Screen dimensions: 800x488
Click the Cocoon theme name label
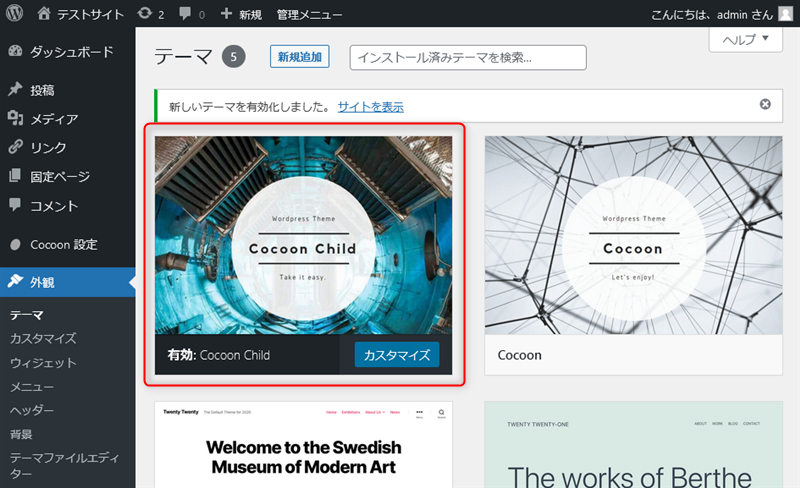point(519,355)
